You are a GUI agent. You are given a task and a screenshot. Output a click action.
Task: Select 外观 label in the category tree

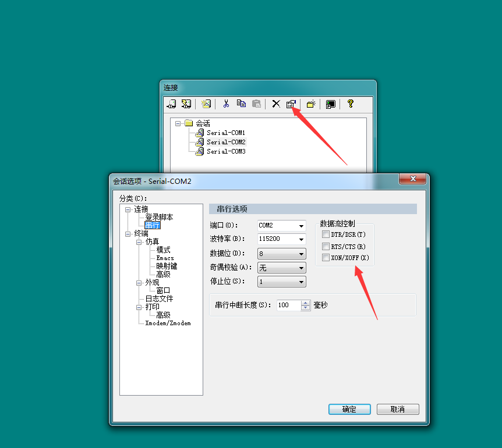[x=152, y=283]
